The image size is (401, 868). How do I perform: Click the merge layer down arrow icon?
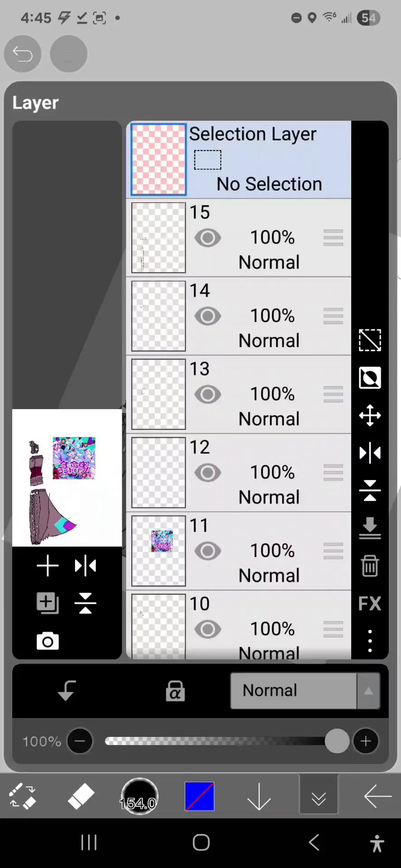click(370, 528)
